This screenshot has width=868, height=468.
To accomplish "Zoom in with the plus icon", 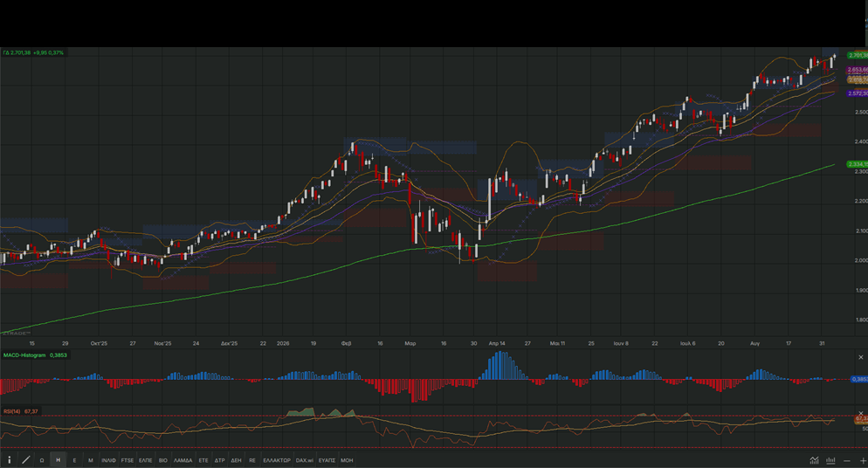I will tap(863, 460).
